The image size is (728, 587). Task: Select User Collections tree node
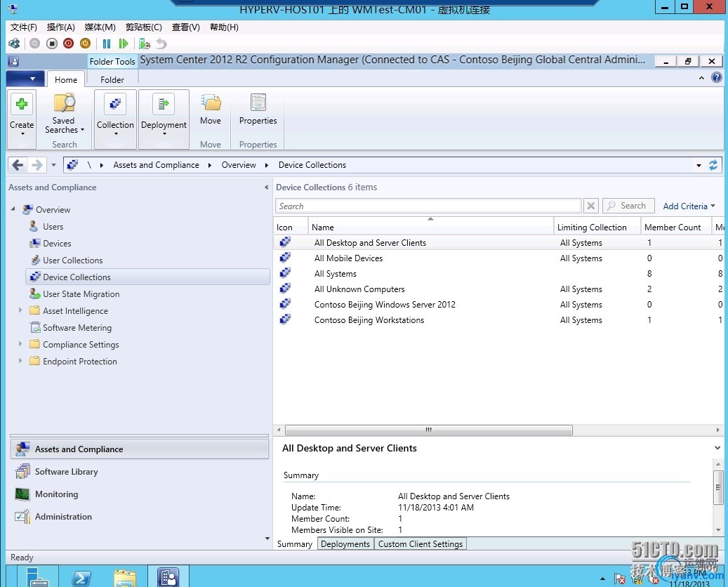coord(73,260)
